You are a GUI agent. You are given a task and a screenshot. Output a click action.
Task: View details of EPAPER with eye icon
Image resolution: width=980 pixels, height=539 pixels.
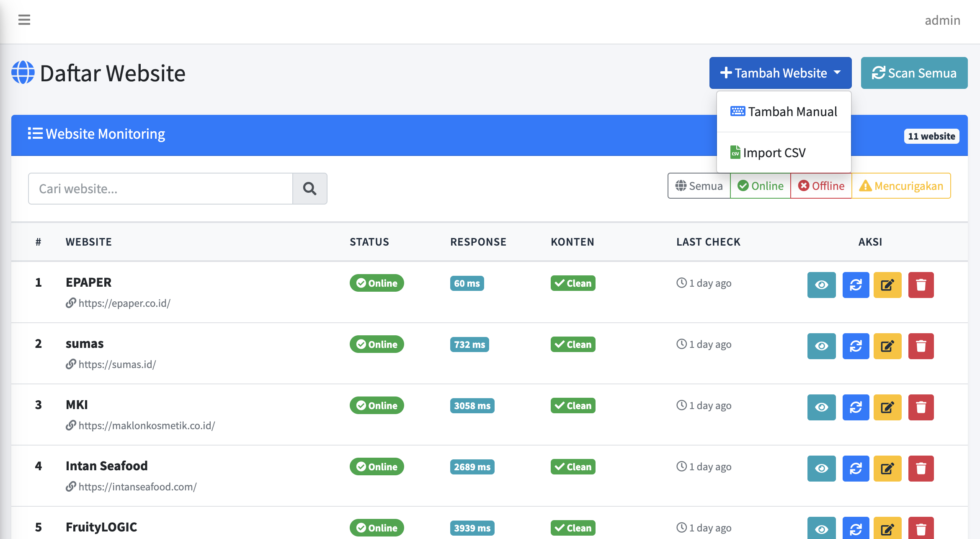coord(821,285)
